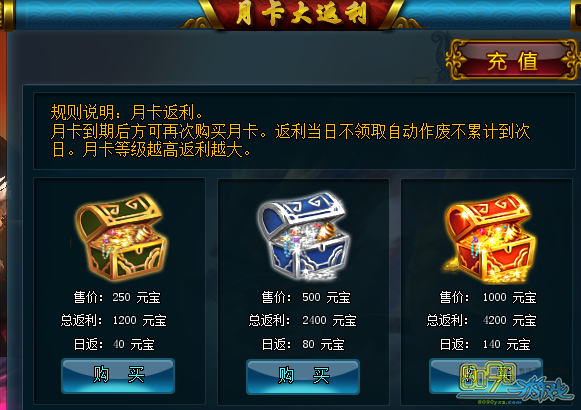Select the 总返利 1200 元宝 text
581x410 pixels.
114,320
